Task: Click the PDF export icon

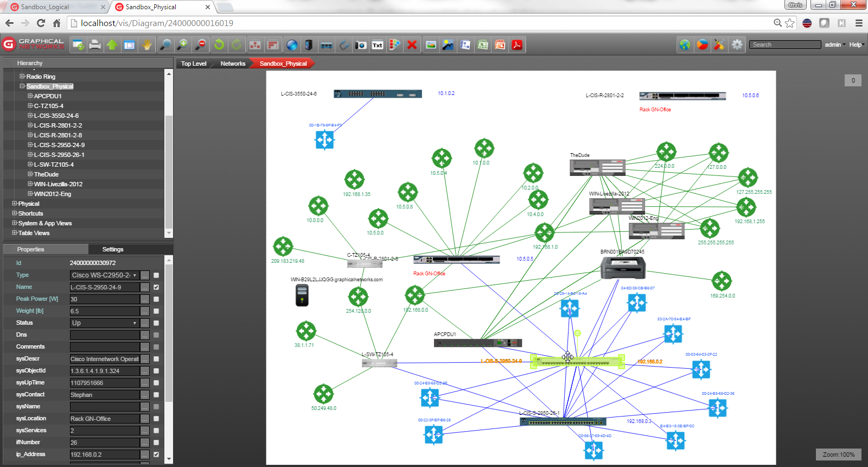Action: pyautogui.click(x=518, y=45)
